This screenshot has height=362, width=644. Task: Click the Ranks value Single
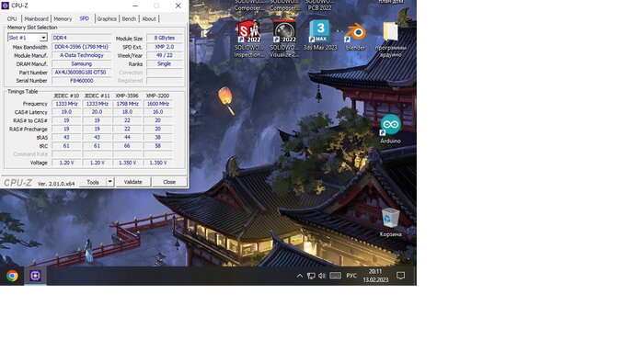tap(165, 64)
